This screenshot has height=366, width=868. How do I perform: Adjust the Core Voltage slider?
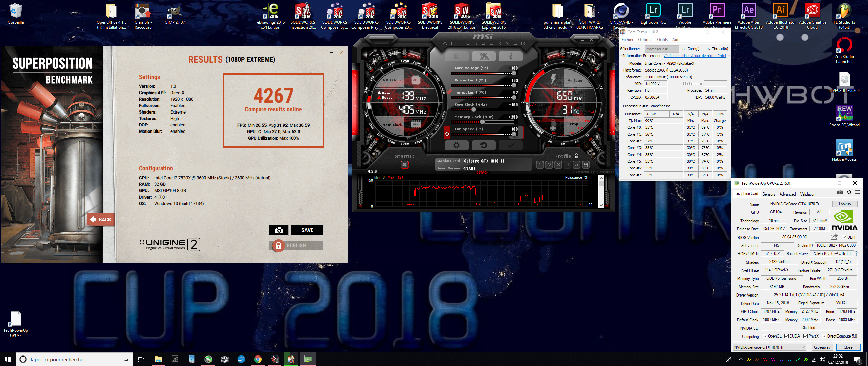(484, 73)
